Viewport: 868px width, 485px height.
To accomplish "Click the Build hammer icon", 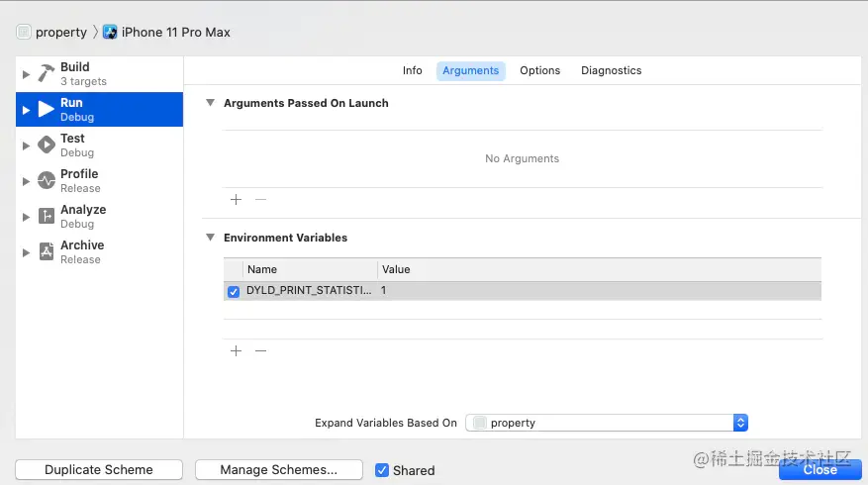I will [47, 74].
